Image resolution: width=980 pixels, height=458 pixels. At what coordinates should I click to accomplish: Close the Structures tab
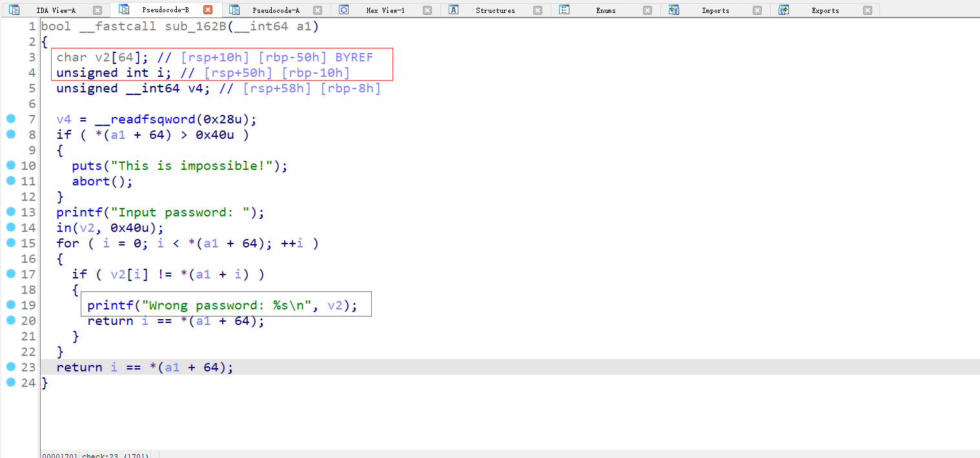tap(538, 10)
